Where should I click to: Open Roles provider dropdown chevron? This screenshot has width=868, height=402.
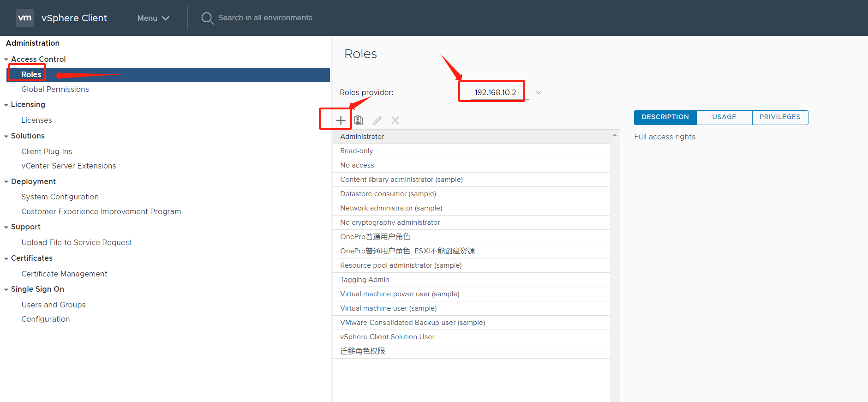coord(539,93)
